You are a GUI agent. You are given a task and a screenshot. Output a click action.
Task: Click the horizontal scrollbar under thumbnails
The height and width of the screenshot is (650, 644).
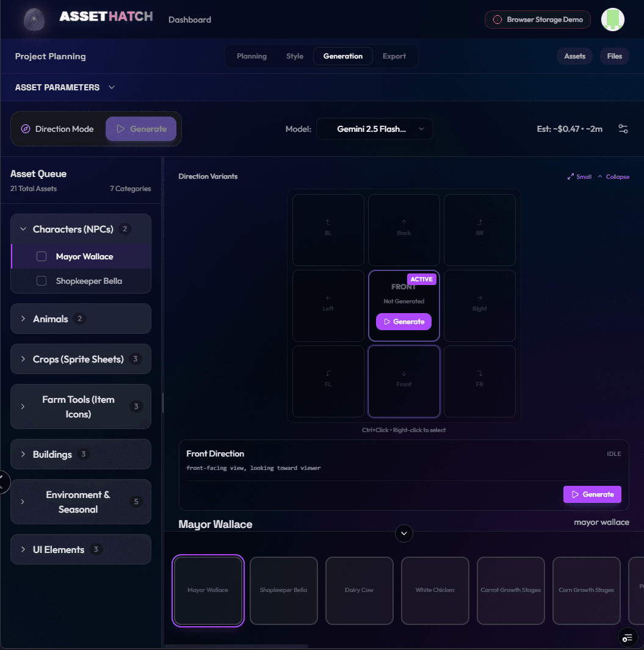[237, 646]
